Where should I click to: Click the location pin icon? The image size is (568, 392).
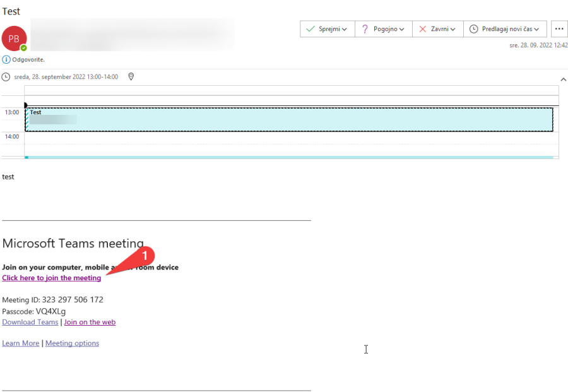click(131, 77)
